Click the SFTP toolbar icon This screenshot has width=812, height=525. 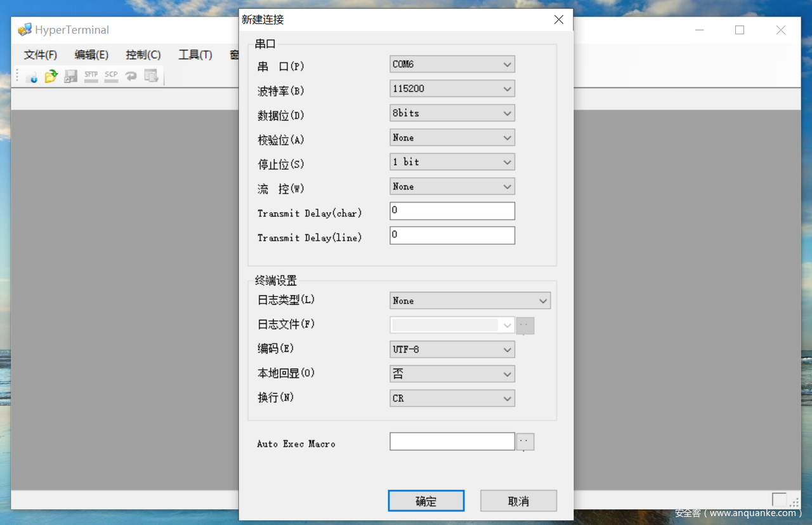pyautogui.click(x=91, y=76)
